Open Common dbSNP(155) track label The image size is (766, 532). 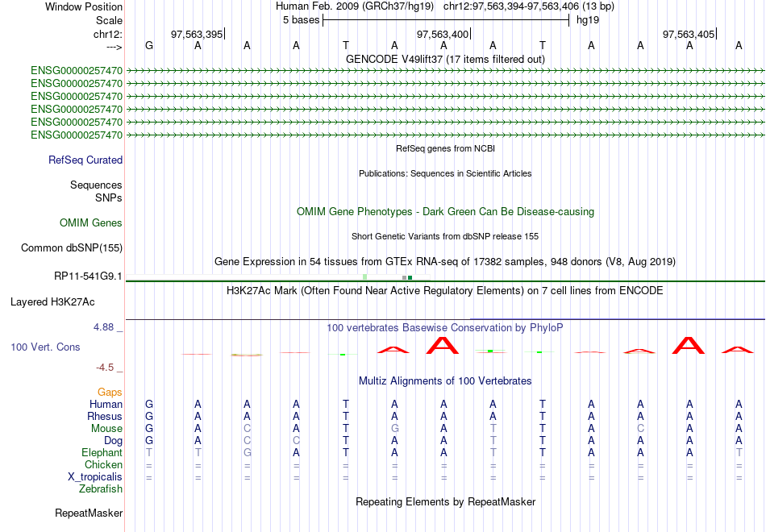click(x=72, y=247)
